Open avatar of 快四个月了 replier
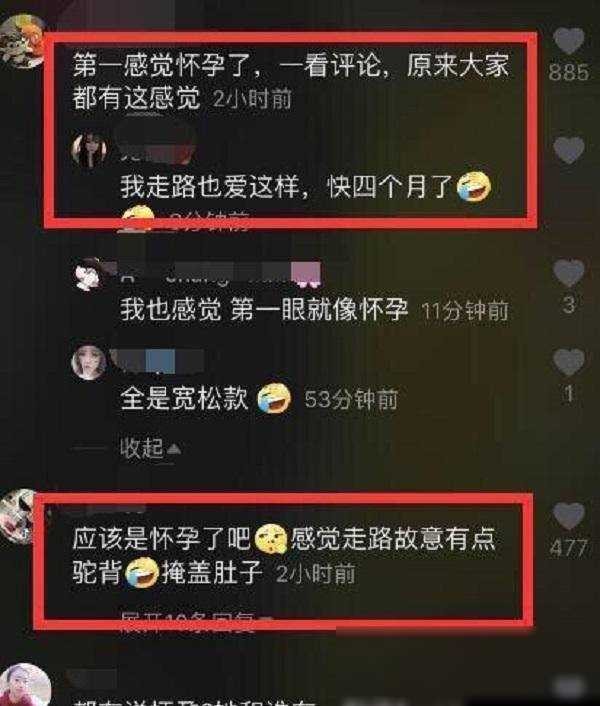 [89, 149]
